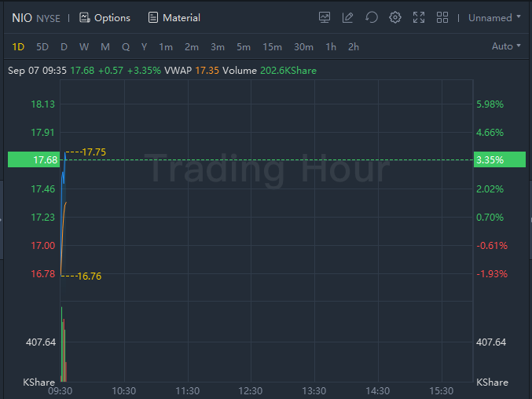
Task: Click the 3.35% percent change label
Action: click(x=500, y=159)
